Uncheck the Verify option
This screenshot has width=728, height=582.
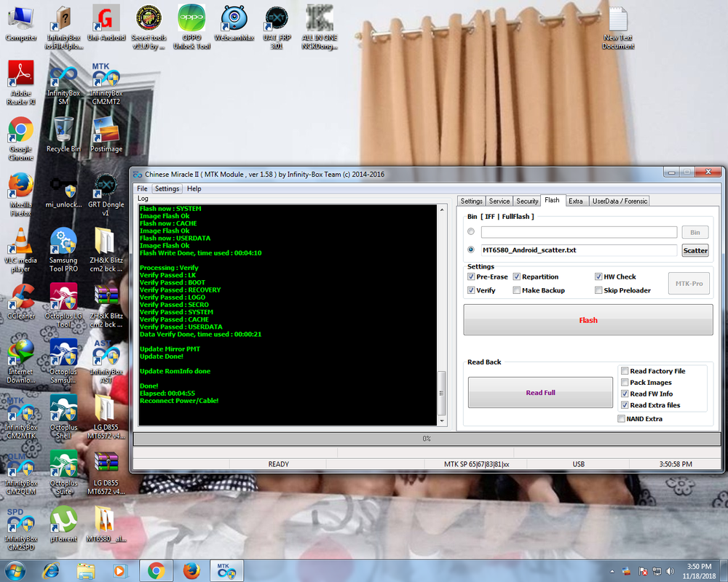point(481,290)
